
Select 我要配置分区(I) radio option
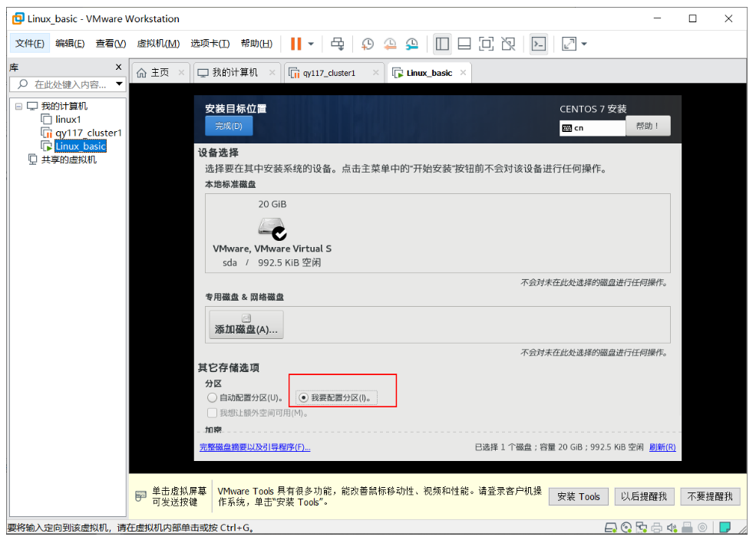(x=336, y=398)
